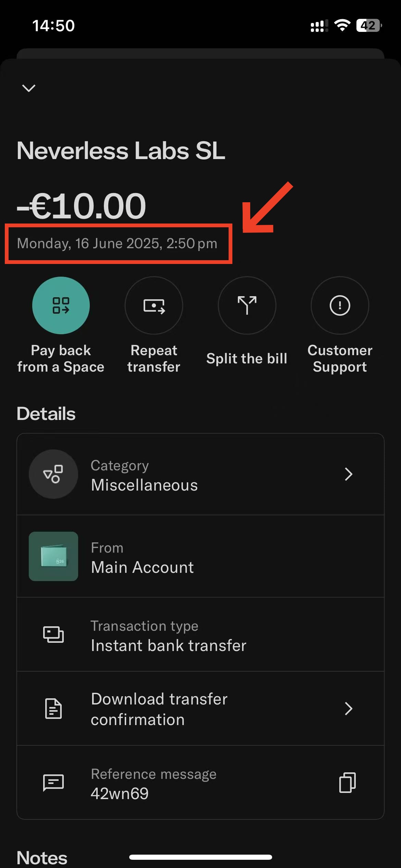Open Download transfer confirmation chevron
Screen dimensions: 401x868
[x=349, y=709]
